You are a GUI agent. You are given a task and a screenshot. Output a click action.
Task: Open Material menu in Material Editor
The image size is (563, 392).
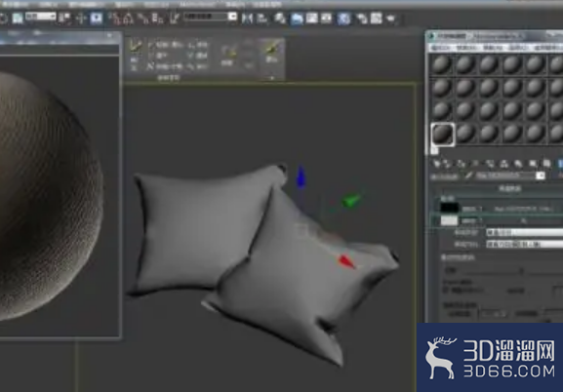pyautogui.click(x=466, y=48)
